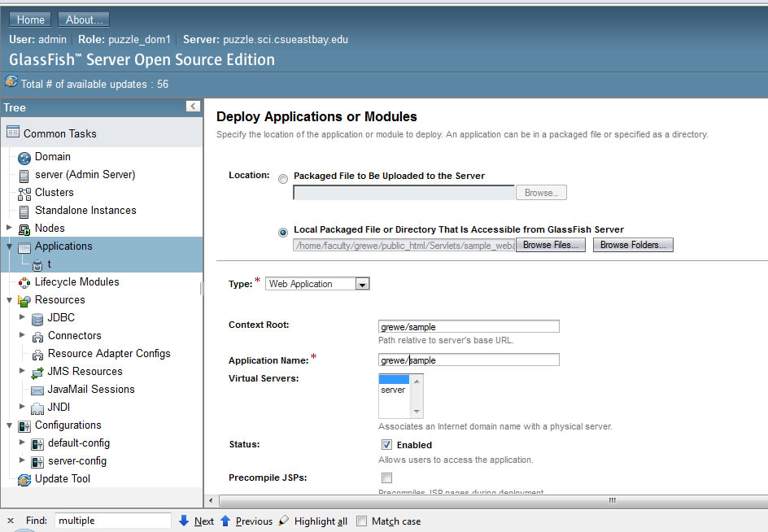Screen dimensions: 768x532
Task: Click the available updates icon in header
Action: [x=11, y=83]
